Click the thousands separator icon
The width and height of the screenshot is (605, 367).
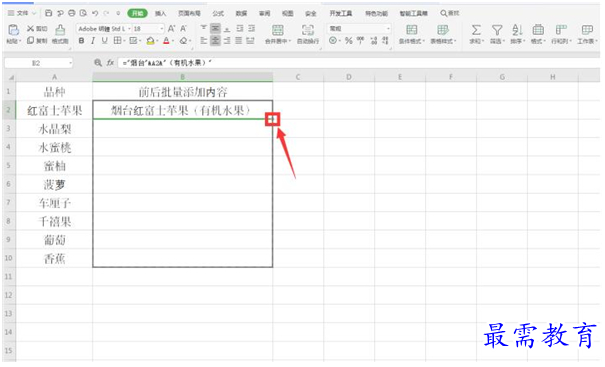[361, 40]
